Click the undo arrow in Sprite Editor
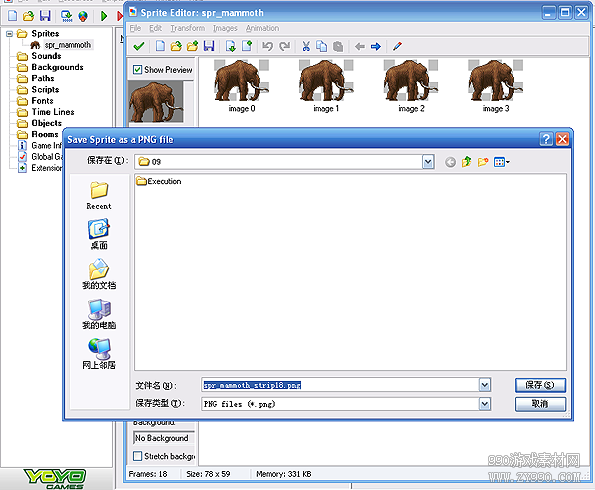Screen dimensions: 595x490 [268, 46]
